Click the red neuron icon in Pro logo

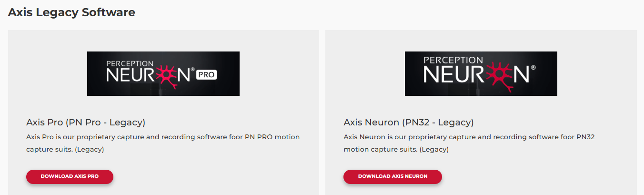[x=167, y=76]
